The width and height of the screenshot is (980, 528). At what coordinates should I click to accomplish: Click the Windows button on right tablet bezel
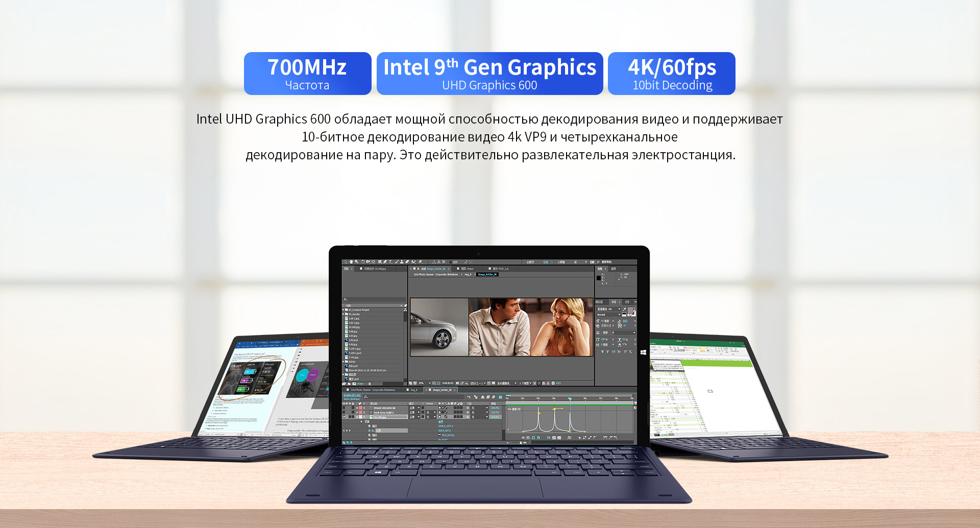click(x=643, y=352)
